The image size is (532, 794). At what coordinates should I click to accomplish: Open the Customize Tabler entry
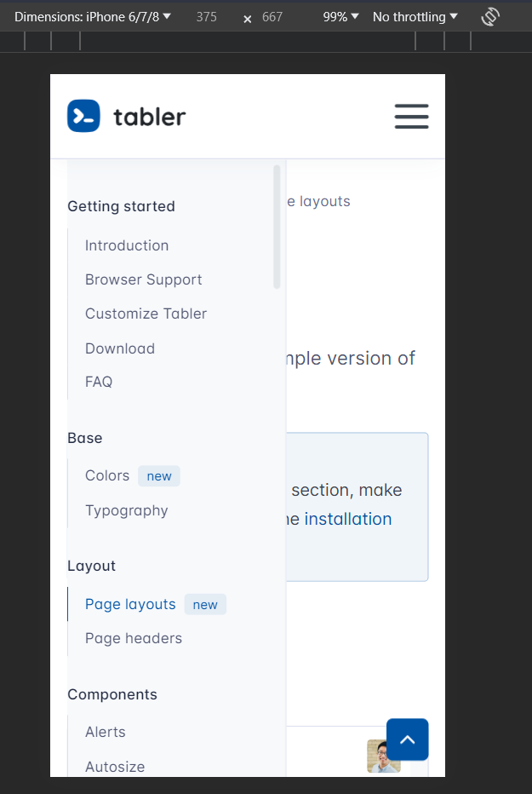click(146, 314)
